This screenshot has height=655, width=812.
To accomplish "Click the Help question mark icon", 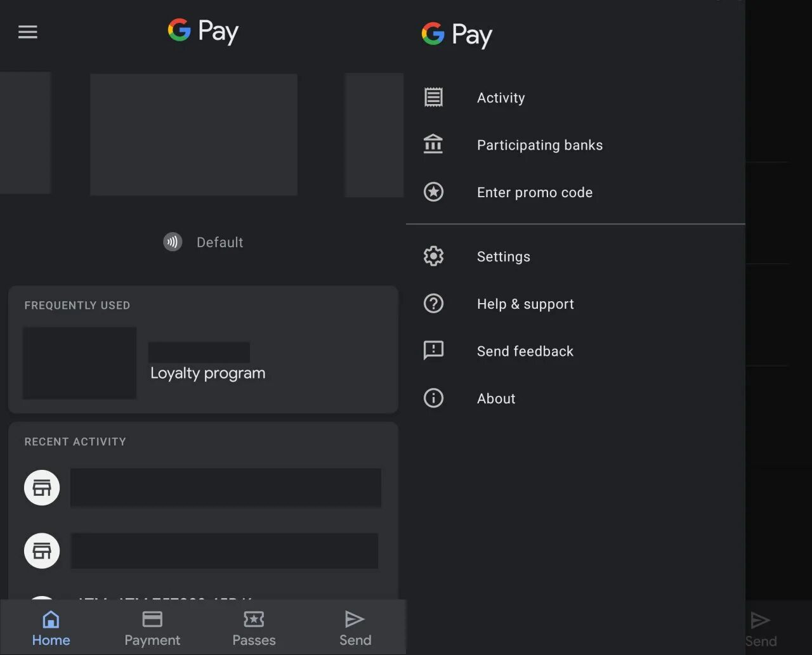I will 433,303.
